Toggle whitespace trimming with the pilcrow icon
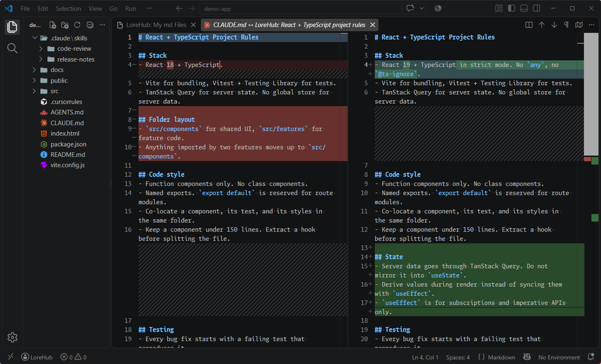Image resolution: width=601 pixels, height=364 pixels. point(566,25)
